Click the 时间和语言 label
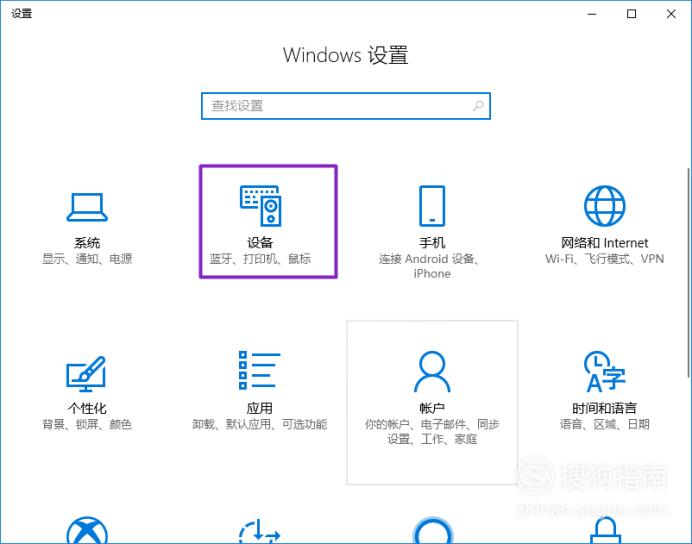Screen dimensions: 692x544 [x=604, y=408]
